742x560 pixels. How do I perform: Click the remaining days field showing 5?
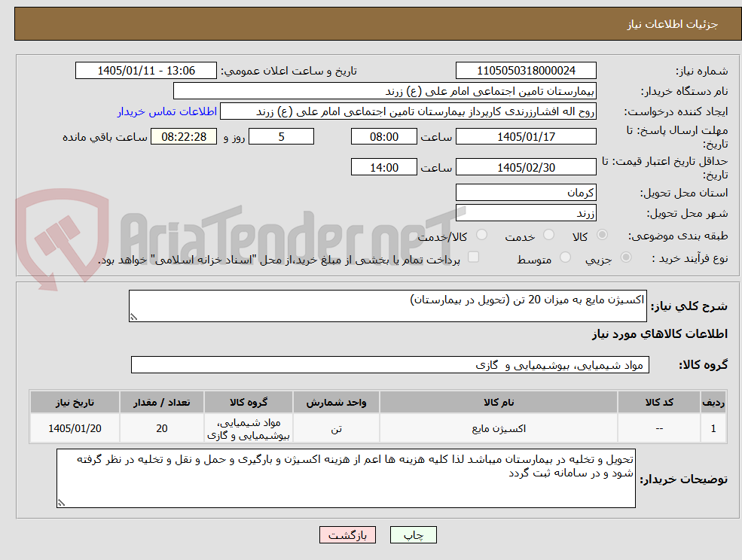281,137
